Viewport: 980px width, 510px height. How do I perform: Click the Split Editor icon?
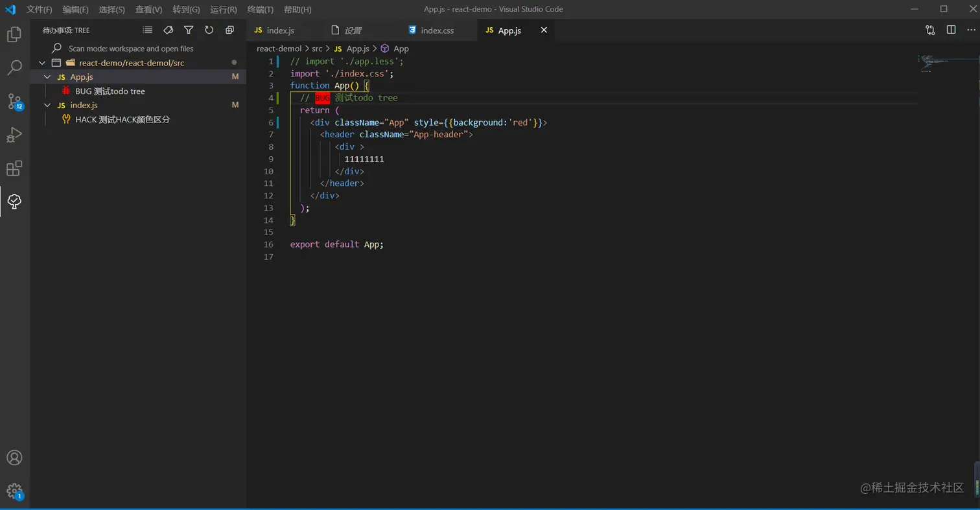tap(951, 30)
